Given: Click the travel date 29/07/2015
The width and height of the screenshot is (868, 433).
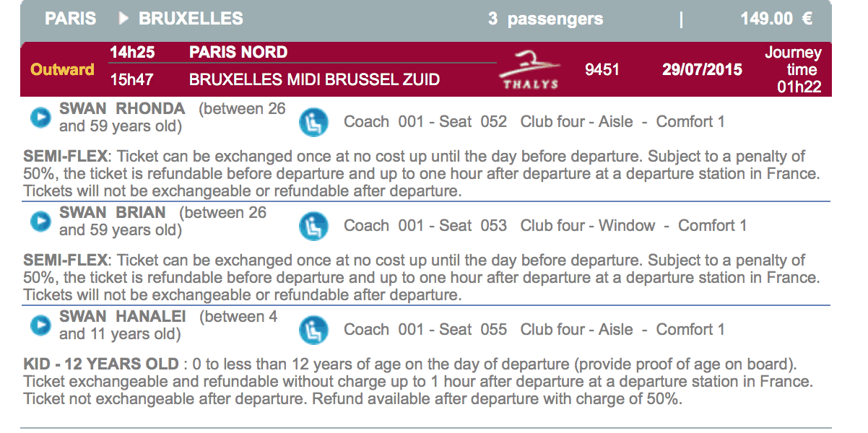Looking at the screenshot, I should click(702, 70).
